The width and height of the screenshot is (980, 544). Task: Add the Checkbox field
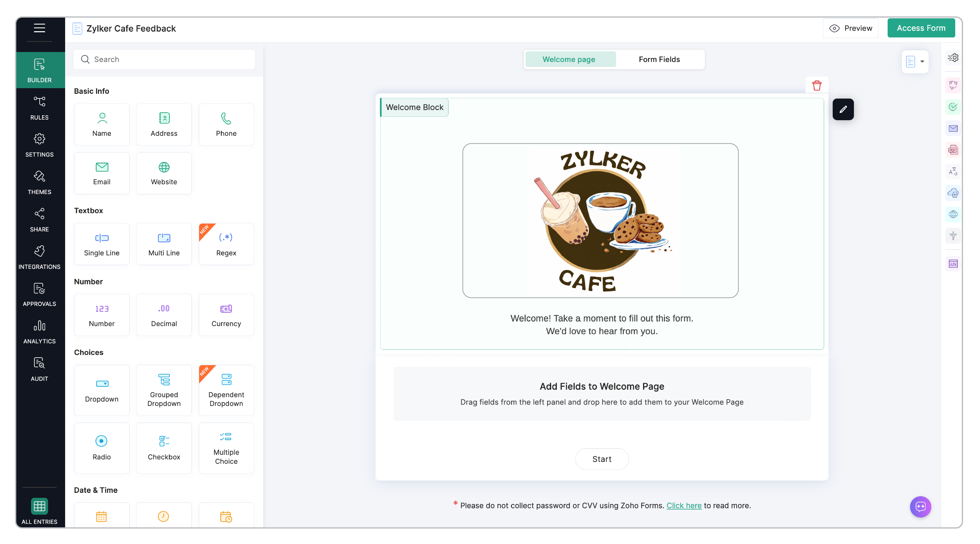click(x=164, y=448)
